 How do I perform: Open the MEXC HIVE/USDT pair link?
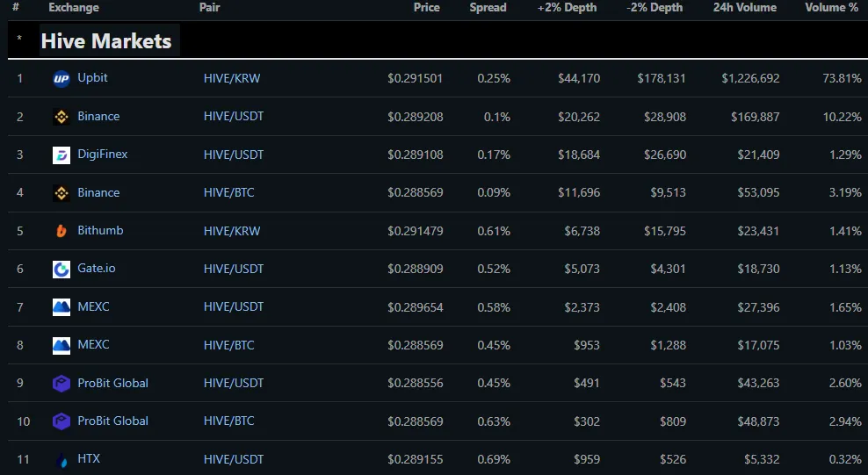click(x=234, y=307)
